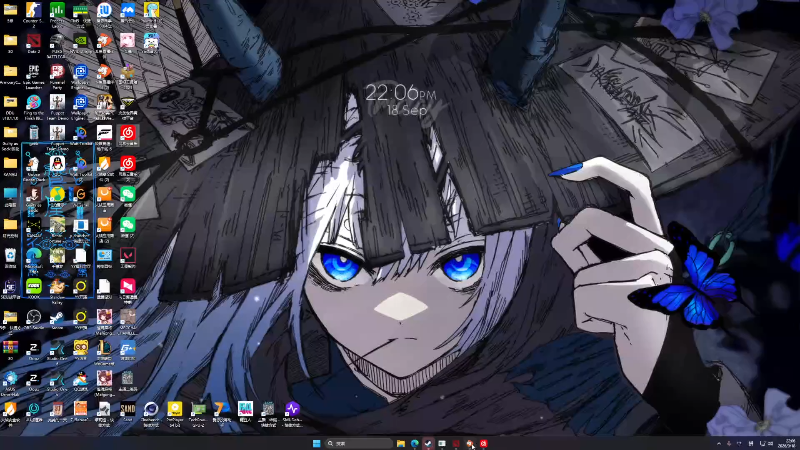Open the Valorant desktop icon
The width and height of the screenshot is (800, 450).
[128, 256]
